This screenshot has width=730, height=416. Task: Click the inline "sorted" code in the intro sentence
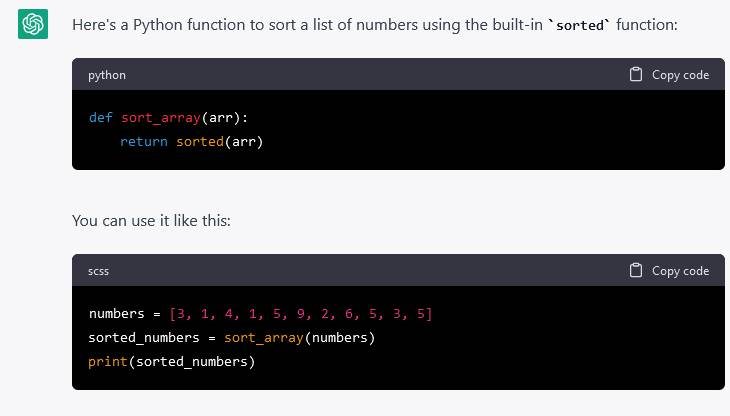coord(582,24)
